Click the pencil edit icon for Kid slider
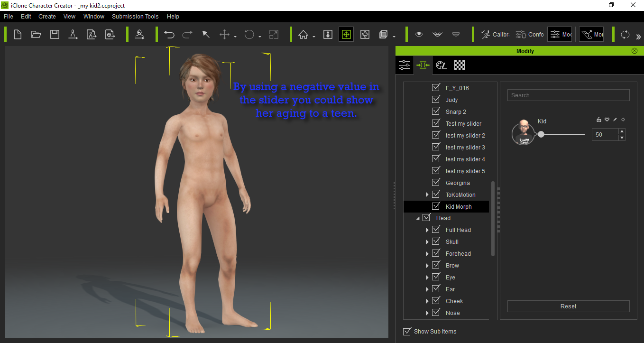644x343 pixels. (x=615, y=120)
